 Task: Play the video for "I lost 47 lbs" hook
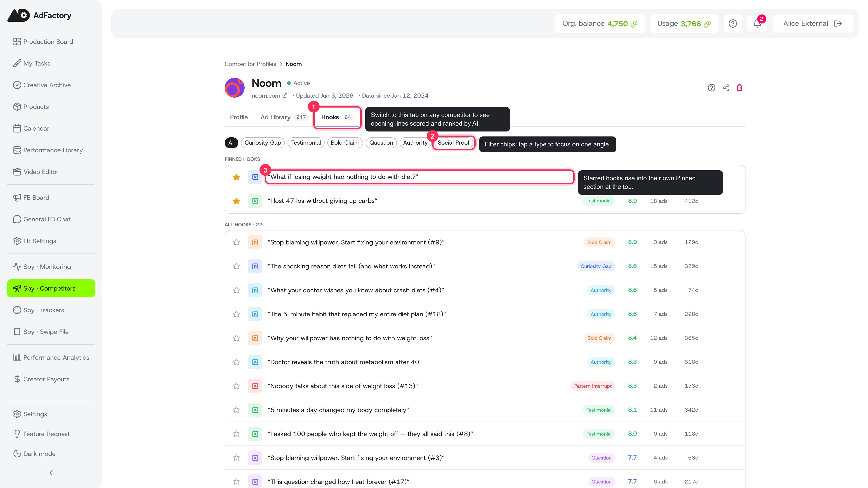(x=255, y=201)
